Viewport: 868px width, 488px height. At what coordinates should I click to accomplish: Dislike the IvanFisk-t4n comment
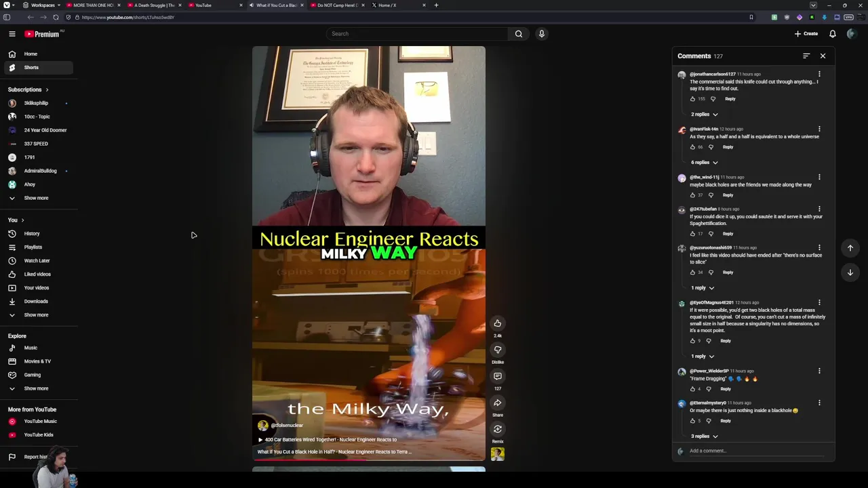(x=711, y=147)
